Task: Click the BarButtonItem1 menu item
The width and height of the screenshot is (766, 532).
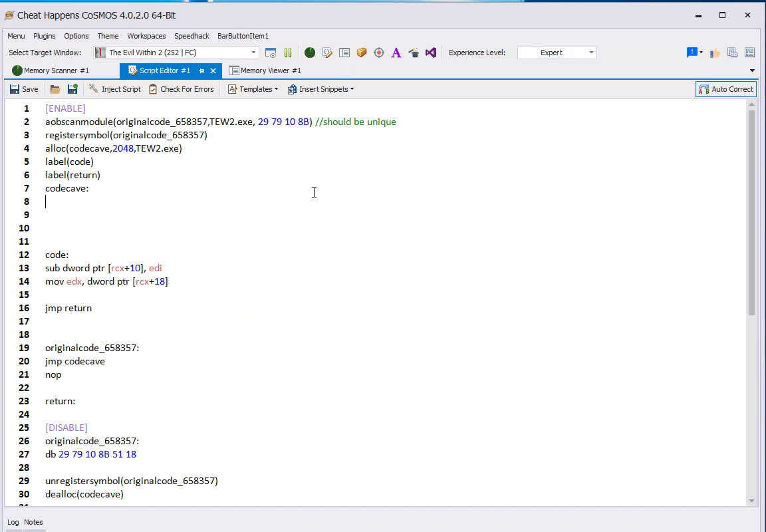Action: (x=243, y=36)
